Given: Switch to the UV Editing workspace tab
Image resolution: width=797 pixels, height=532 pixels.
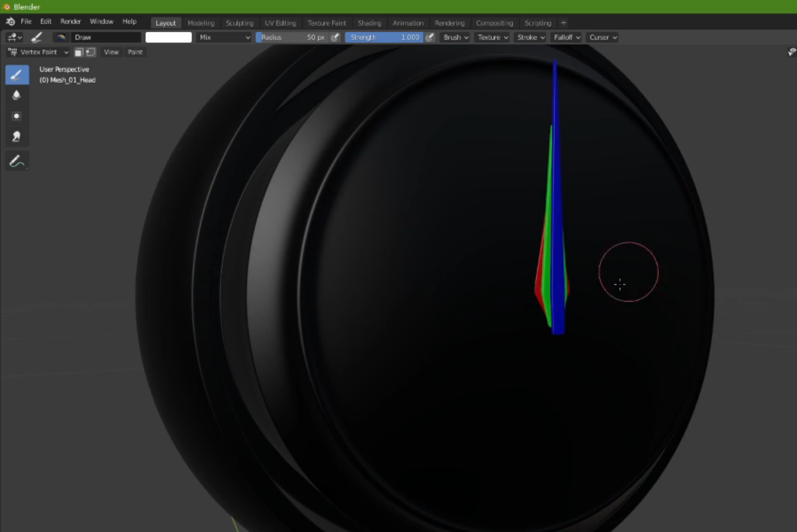Looking at the screenshot, I should pyautogui.click(x=280, y=23).
